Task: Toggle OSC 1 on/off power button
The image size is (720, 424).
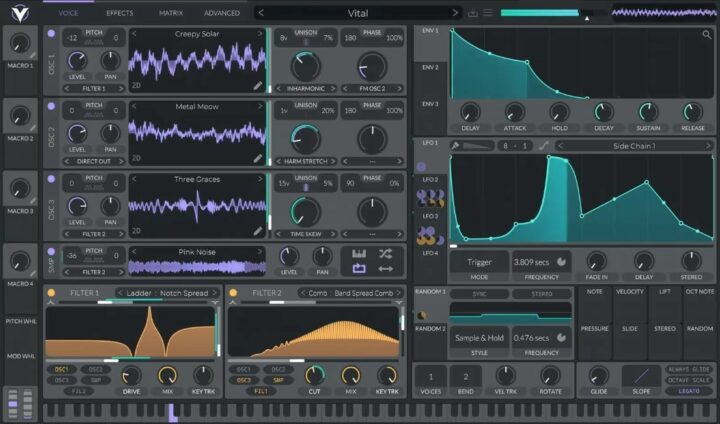Action: click(52, 33)
